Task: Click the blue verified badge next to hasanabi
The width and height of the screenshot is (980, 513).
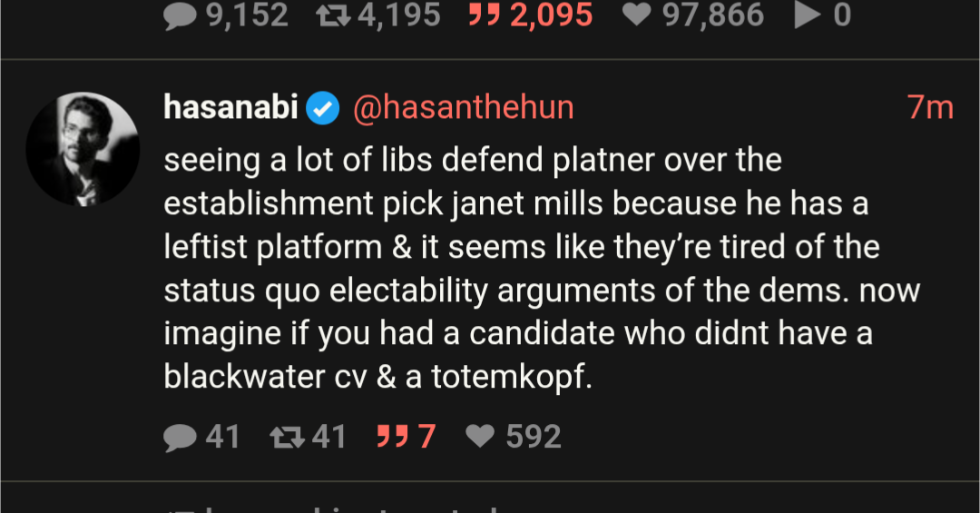Action: point(321,109)
